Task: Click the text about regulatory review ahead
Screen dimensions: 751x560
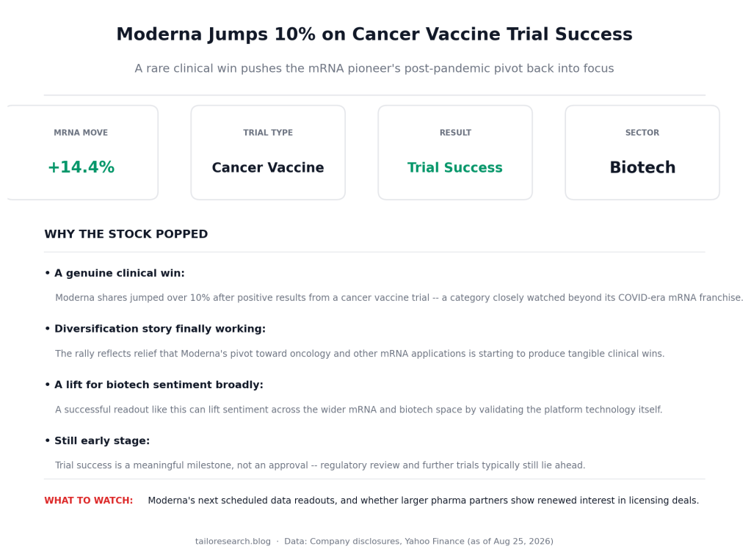Action: point(320,465)
